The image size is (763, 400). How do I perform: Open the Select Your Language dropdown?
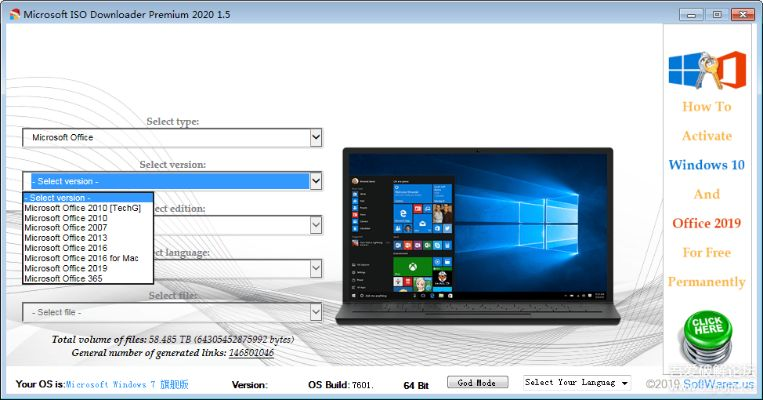click(x=577, y=383)
